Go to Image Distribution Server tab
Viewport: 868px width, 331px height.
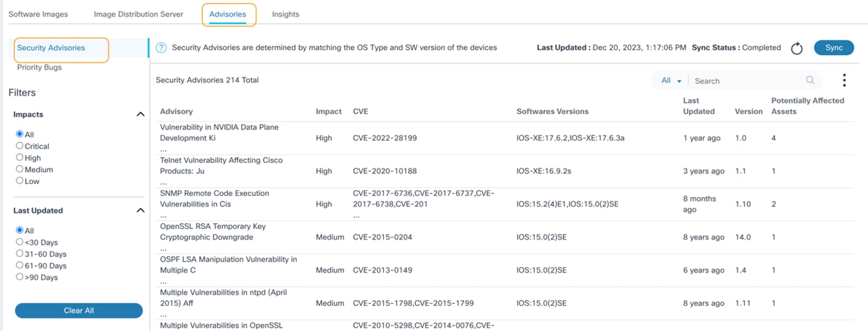click(x=138, y=14)
